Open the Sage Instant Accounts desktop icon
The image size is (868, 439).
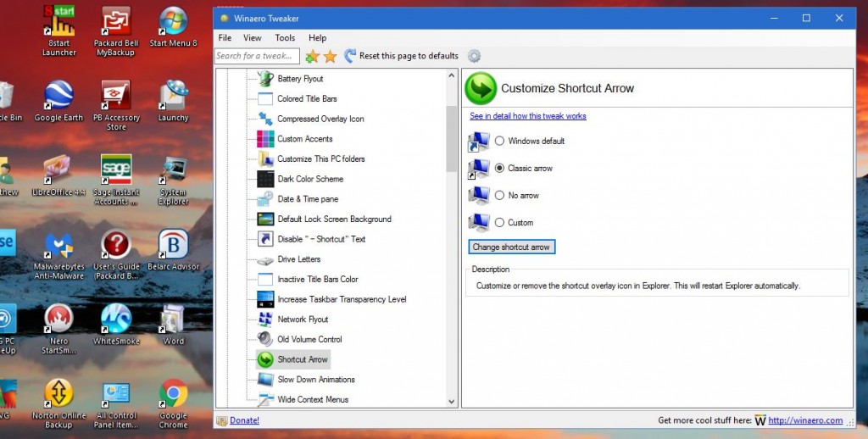115,180
